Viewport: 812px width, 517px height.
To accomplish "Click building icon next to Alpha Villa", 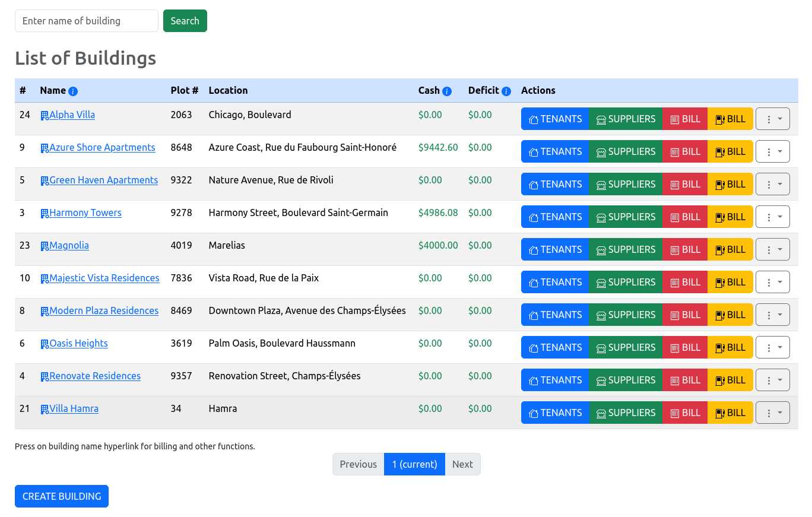I will [x=45, y=116].
